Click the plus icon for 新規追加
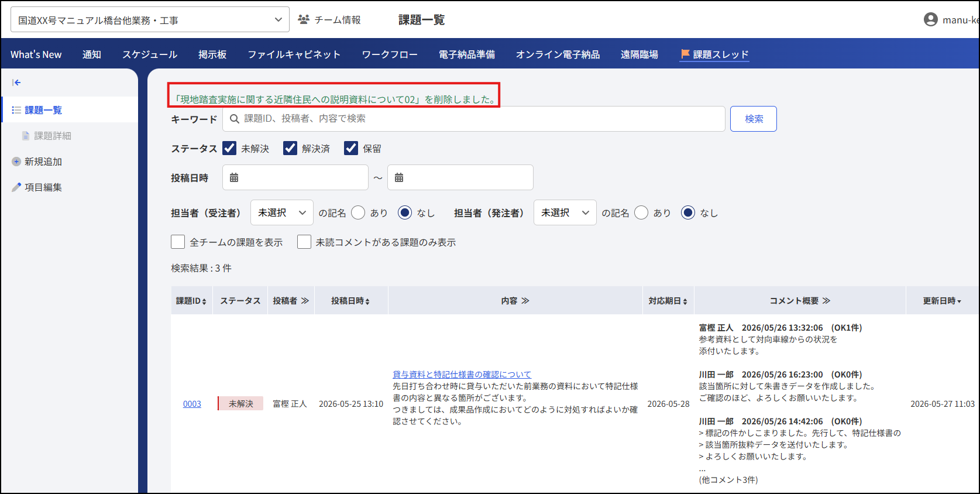This screenshot has width=980, height=494. tap(16, 162)
